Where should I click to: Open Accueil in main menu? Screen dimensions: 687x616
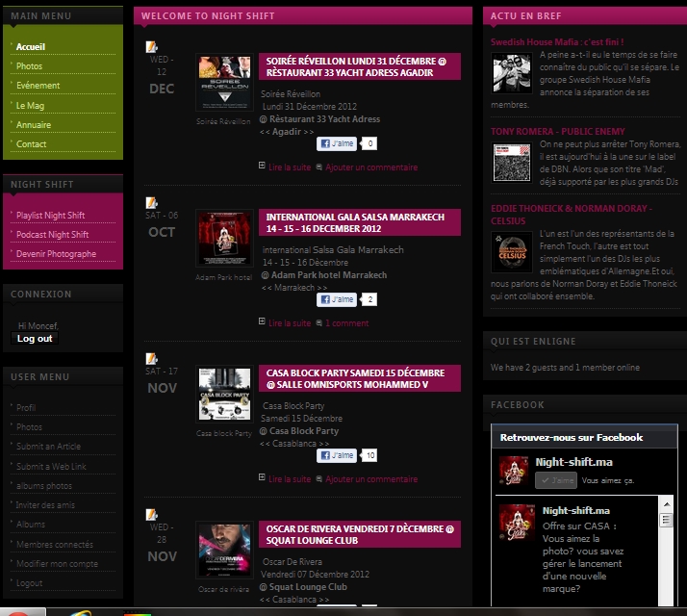click(x=31, y=47)
